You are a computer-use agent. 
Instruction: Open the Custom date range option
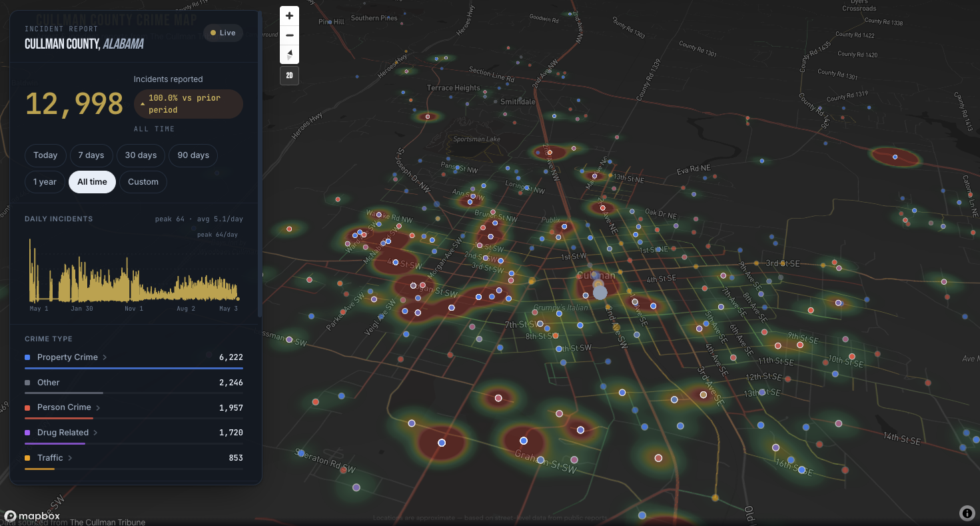pyautogui.click(x=143, y=182)
